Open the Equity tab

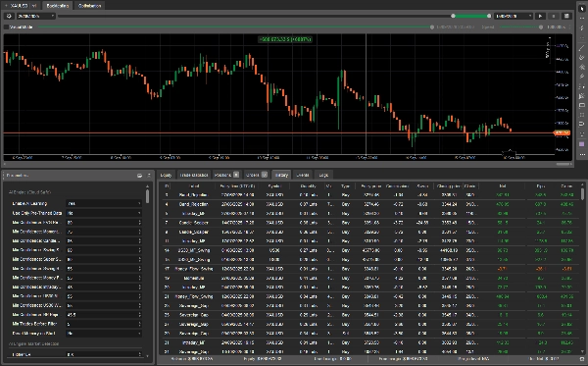coord(166,175)
